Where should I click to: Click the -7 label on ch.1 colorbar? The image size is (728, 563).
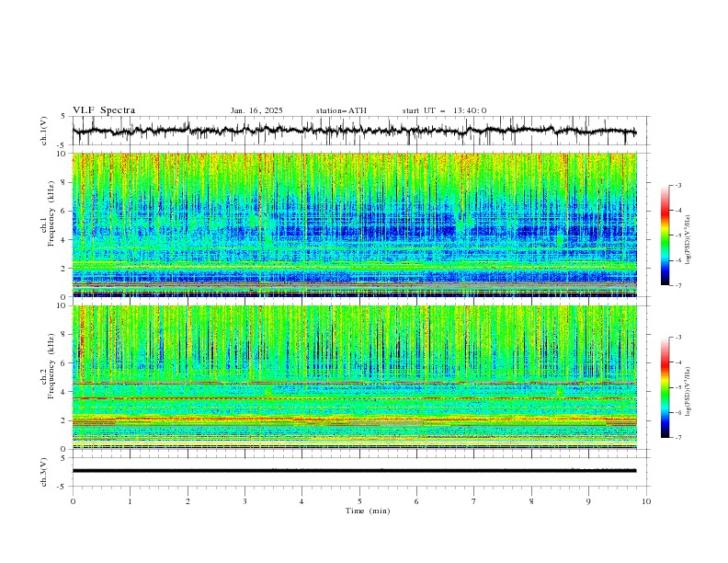click(x=678, y=285)
